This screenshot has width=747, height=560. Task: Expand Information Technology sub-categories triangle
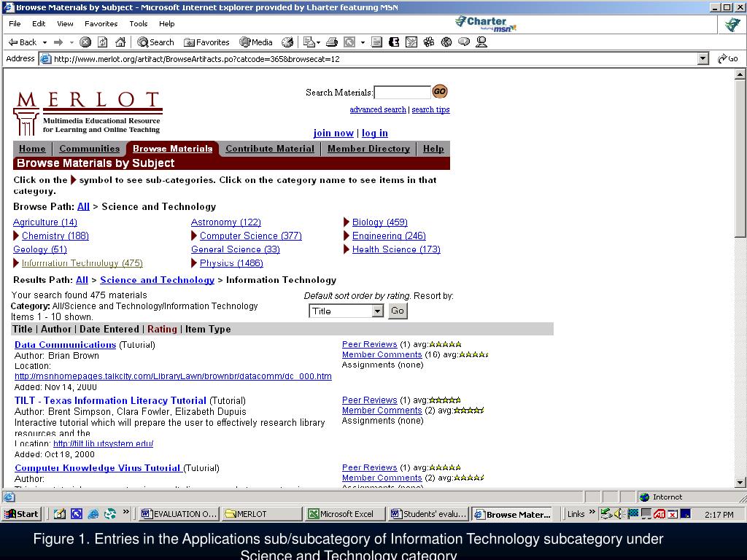click(x=16, y=262)
